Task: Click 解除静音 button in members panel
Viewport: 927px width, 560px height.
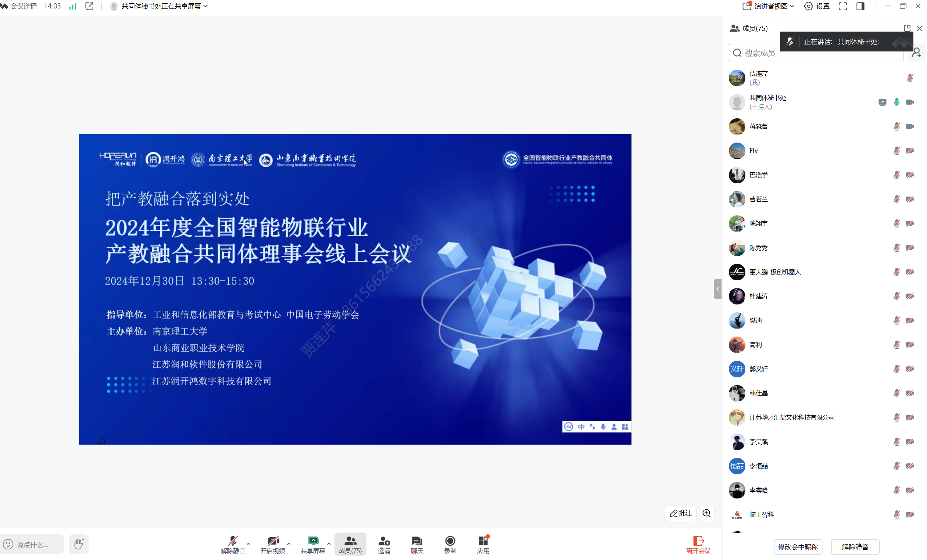Action: click(855, 547)
